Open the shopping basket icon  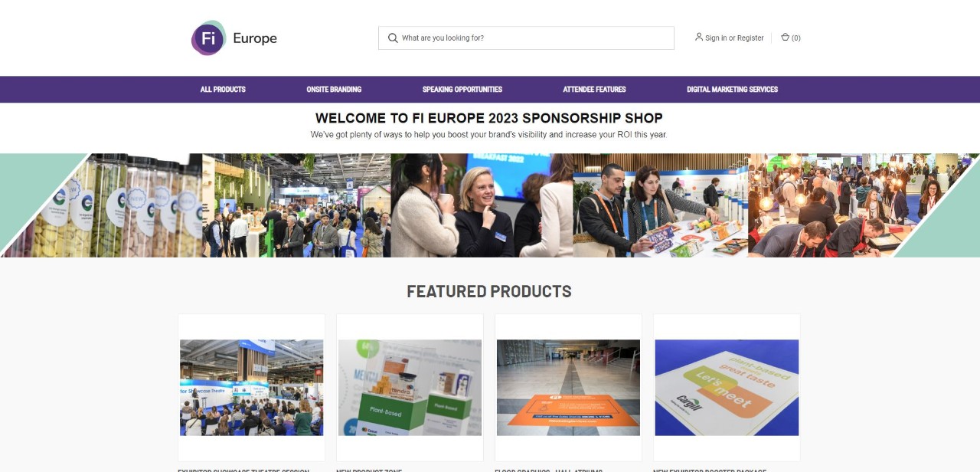point(785,37)
